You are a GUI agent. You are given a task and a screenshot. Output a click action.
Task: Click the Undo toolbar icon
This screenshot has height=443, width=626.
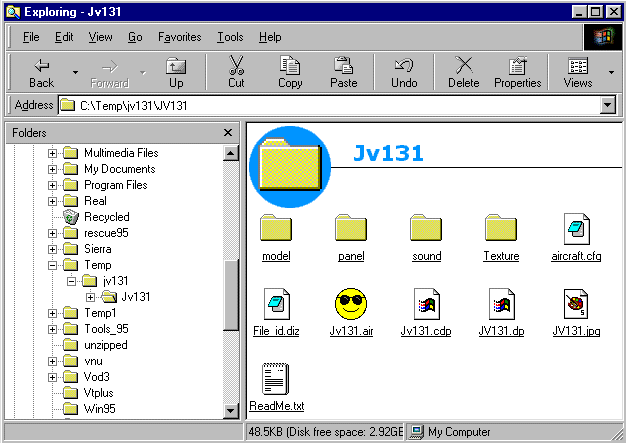[x=404, y=66]
